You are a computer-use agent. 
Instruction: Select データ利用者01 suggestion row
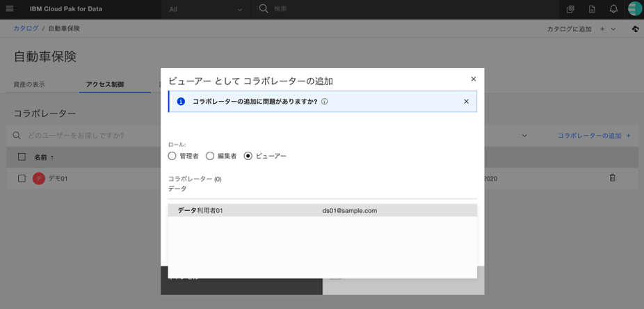(323, 210)
